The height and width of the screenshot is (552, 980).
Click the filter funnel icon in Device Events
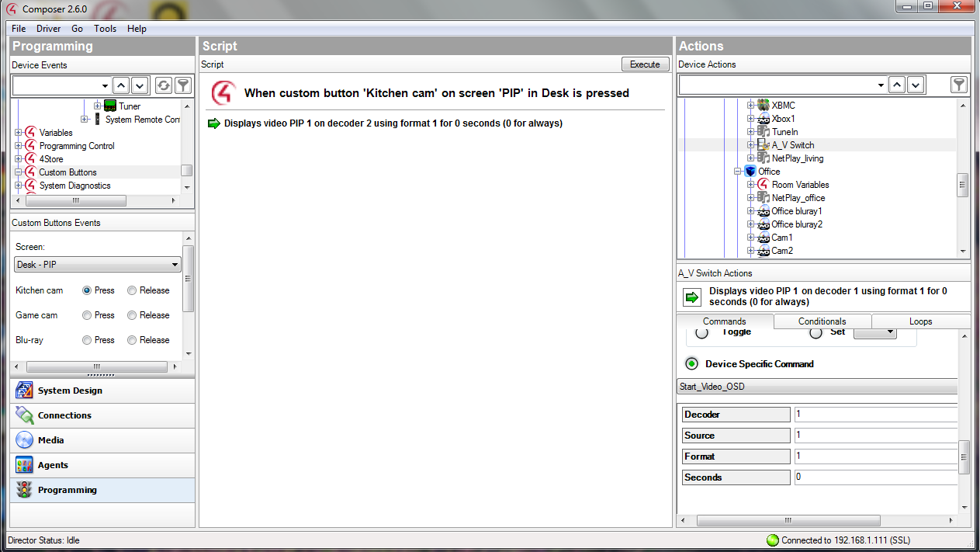click(182, 85)
